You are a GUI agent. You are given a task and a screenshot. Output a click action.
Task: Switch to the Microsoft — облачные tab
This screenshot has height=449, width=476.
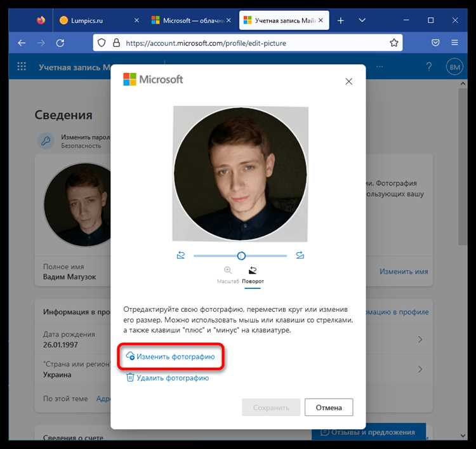coord(191,20)
